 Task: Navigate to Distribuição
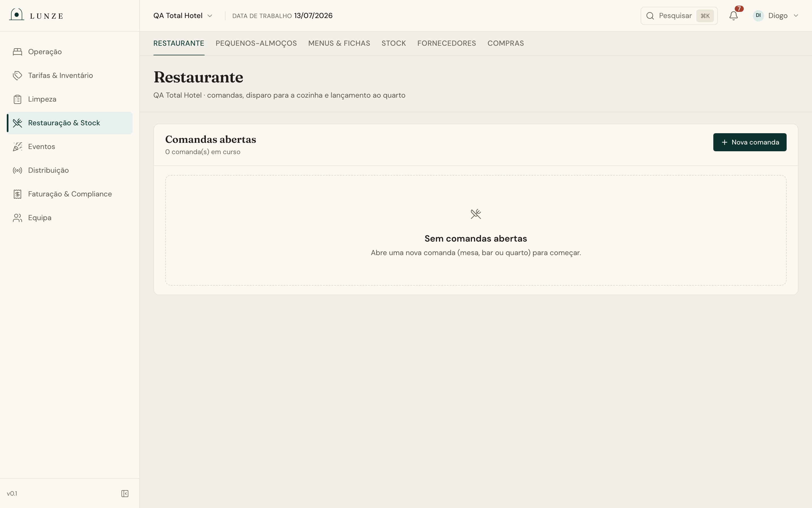click(69, 170)
